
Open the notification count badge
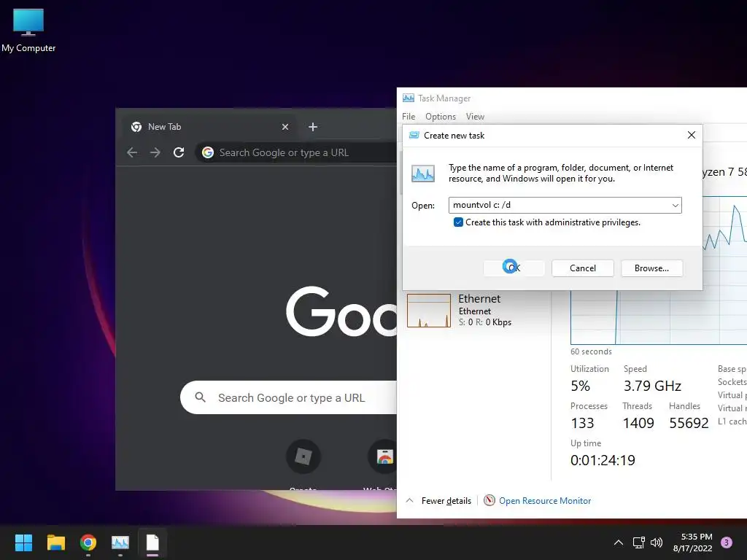coord(727,542)
